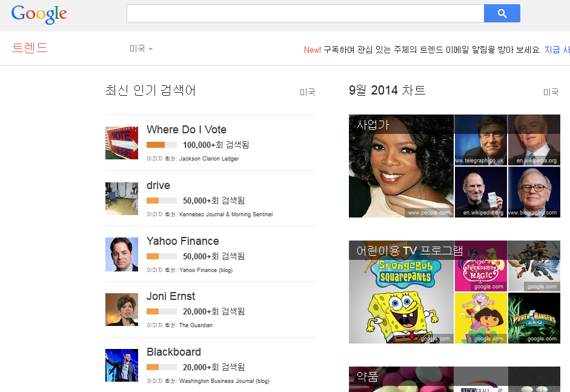Click the Jackson Clarion Ledger image source
The image size is (570, 392).
click(209, 159)
